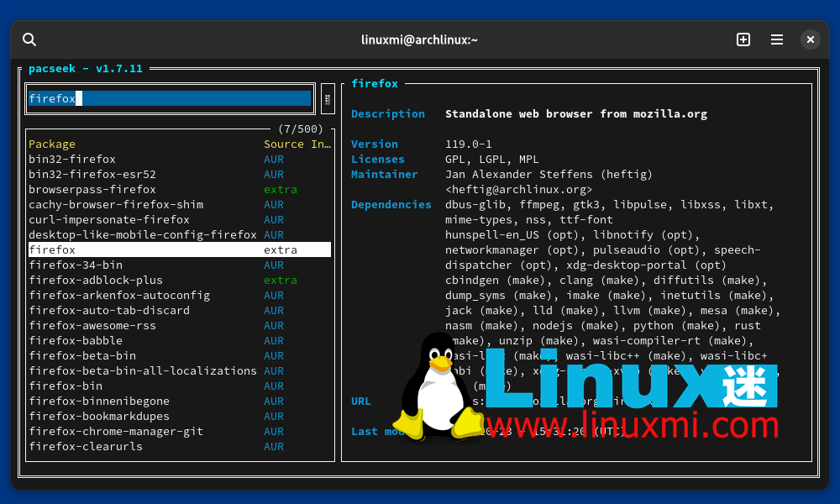Select the firefox-bookmarkdupes package
This screenshot has height=504, width=840.
click(x=180, y=416)
